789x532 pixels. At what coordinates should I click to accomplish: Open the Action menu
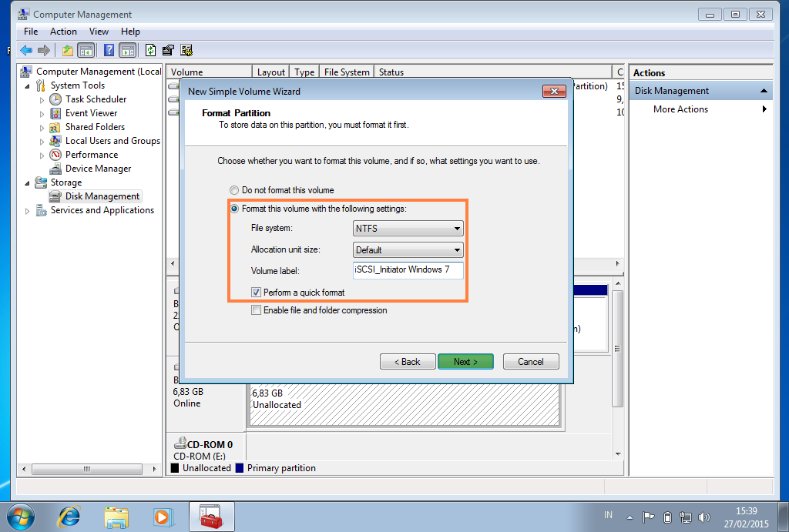pos(63,31)
